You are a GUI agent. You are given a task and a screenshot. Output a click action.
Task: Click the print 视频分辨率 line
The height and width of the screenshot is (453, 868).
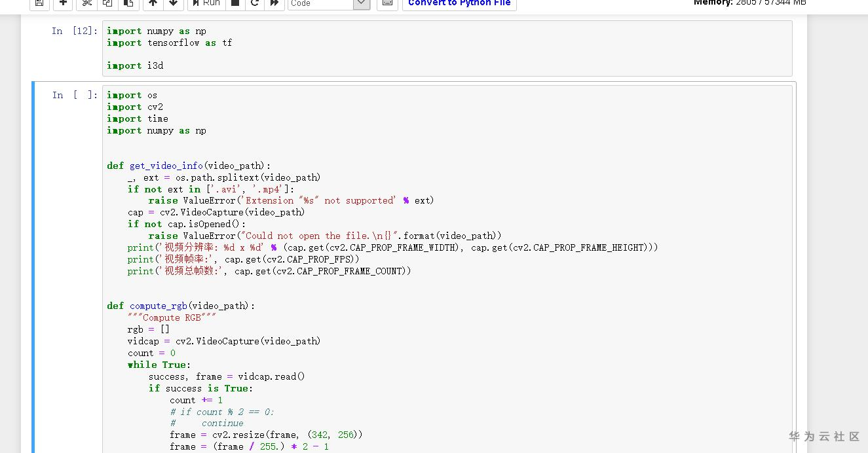392,247
